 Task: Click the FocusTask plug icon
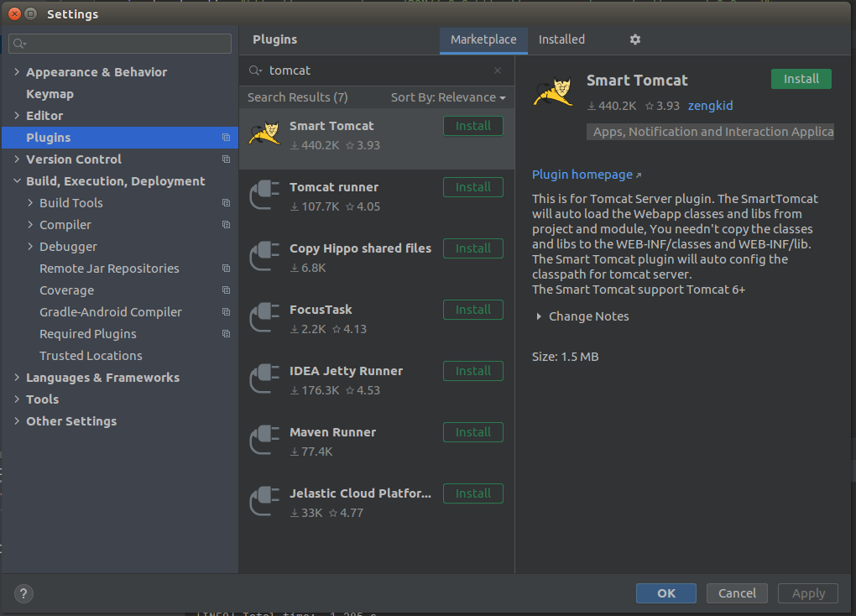[264, 317]
